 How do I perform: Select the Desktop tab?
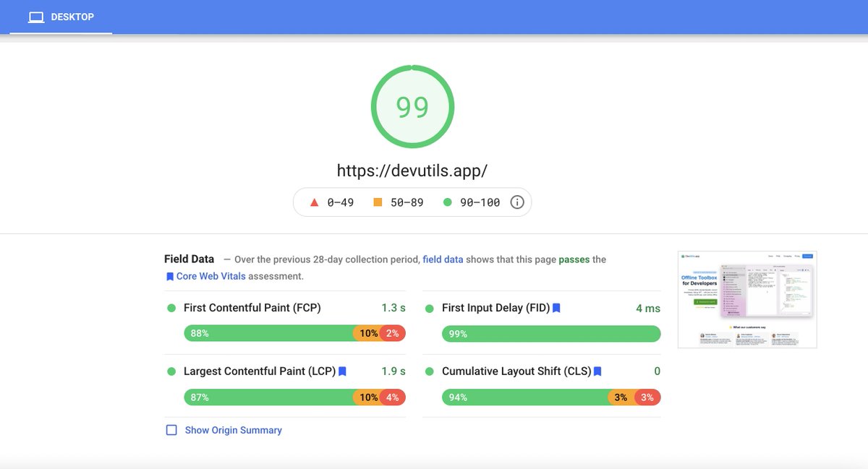pyautogui.click(x=61, y=17)
